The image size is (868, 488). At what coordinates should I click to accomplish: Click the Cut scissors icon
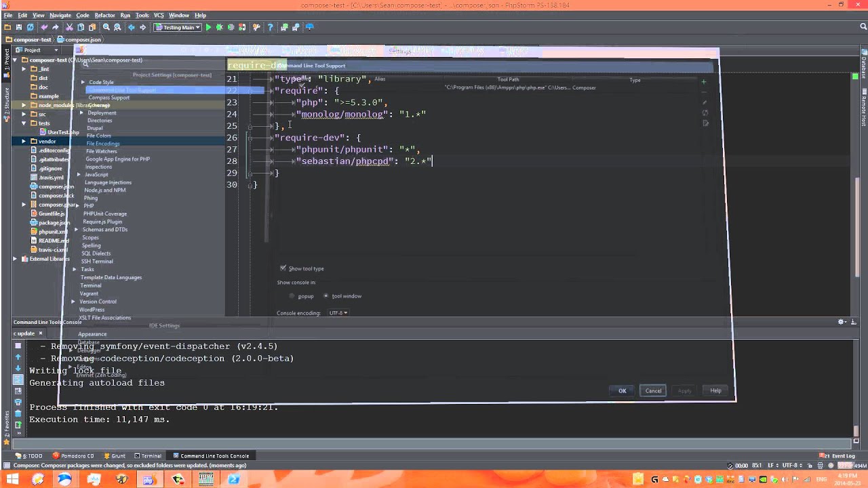point(69,27)
